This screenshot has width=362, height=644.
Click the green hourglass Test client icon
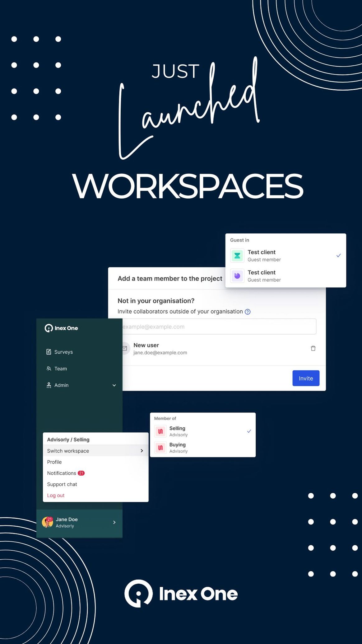[237, 256]
